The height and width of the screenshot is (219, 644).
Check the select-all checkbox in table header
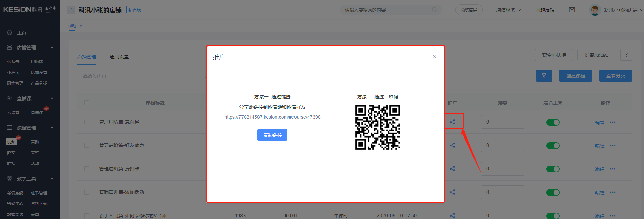tap(87, 103)
